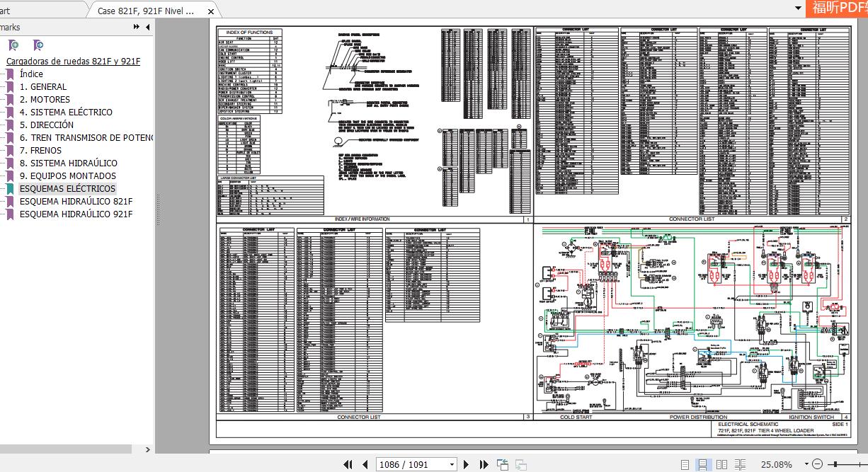Enable continuous page view mode
Screen dimensions: 868x472
click(702, 464)
